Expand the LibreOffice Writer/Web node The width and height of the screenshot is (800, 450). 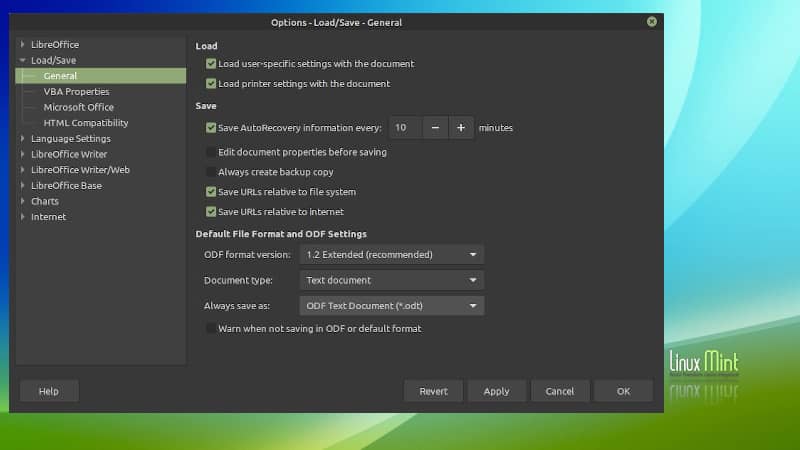point(22,170)
